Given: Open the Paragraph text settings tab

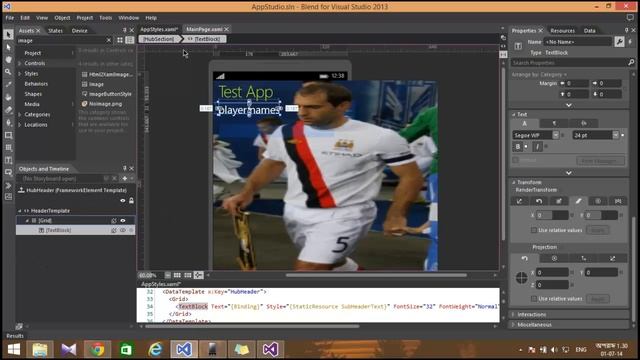Looking at the screenshot, I should (x=554, y=123).
